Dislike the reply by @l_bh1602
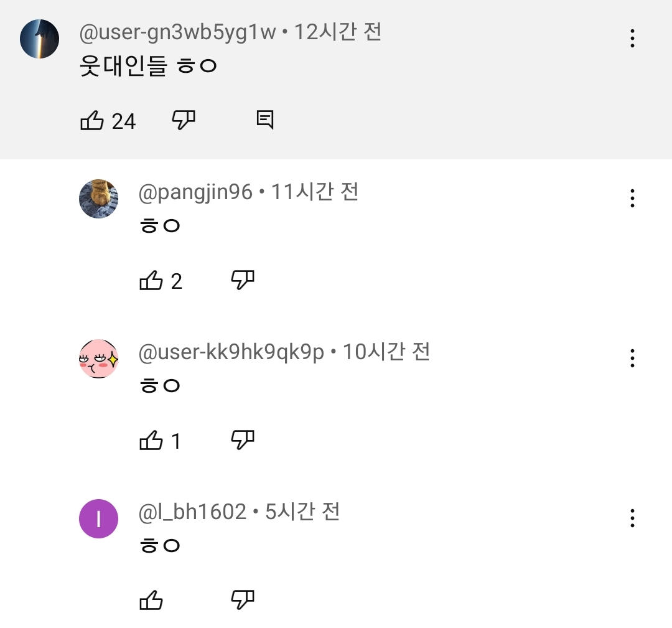672x628 pixels. click(243, 601)
